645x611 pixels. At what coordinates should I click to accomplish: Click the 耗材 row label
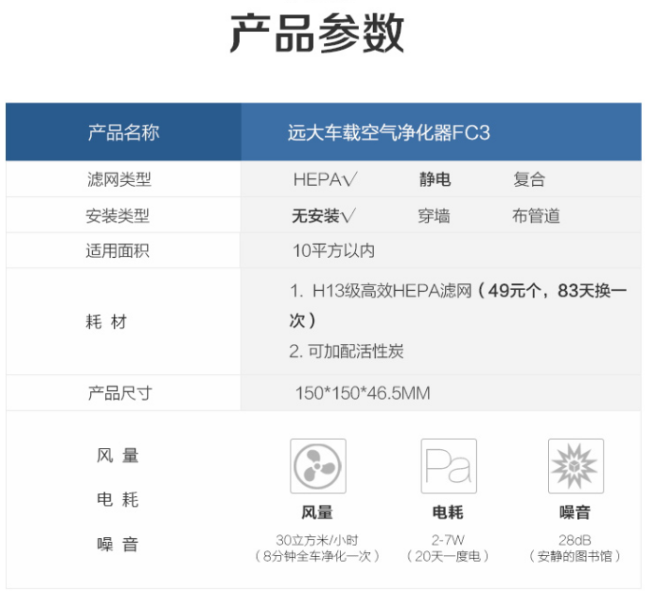106,321
